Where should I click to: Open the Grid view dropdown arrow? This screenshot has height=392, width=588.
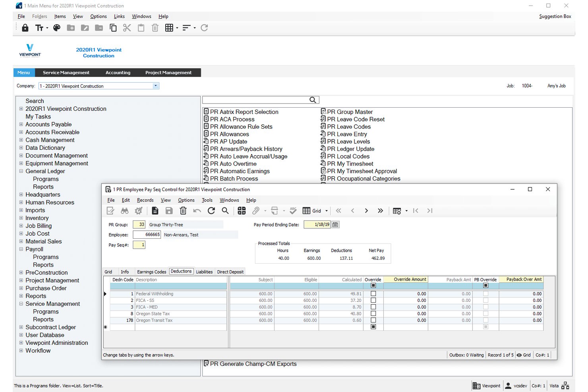click(327, 211)
